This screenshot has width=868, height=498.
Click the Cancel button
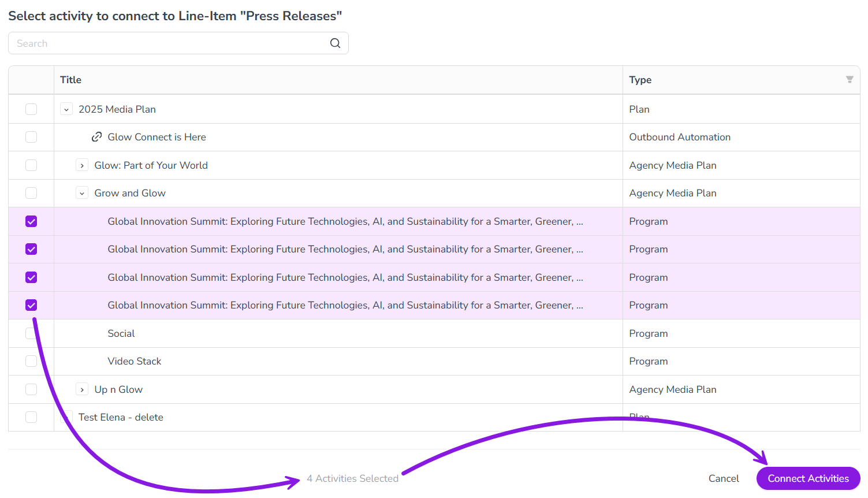(x=724, y=478)
